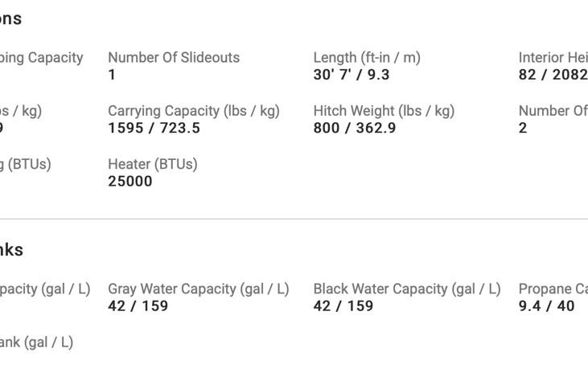This screenshot has width=588, height=377.
Task: Select the heater value 25000
Action: (x=130, y=182)
